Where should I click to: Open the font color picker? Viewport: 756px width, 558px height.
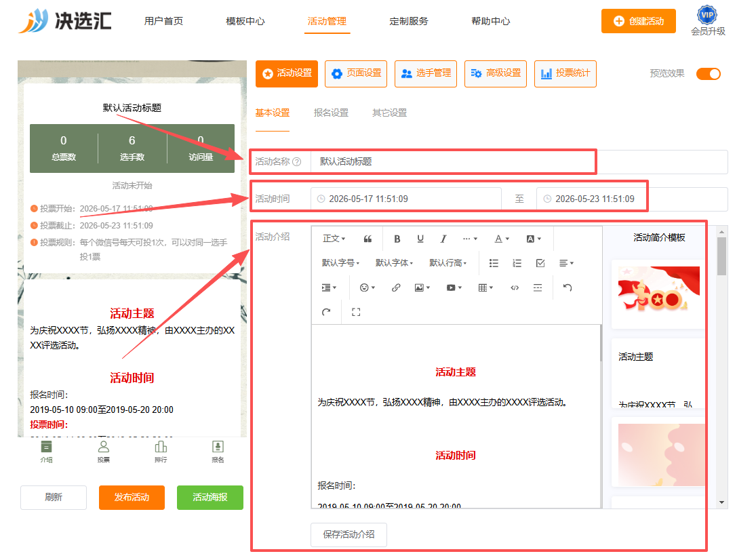[502, 239]
